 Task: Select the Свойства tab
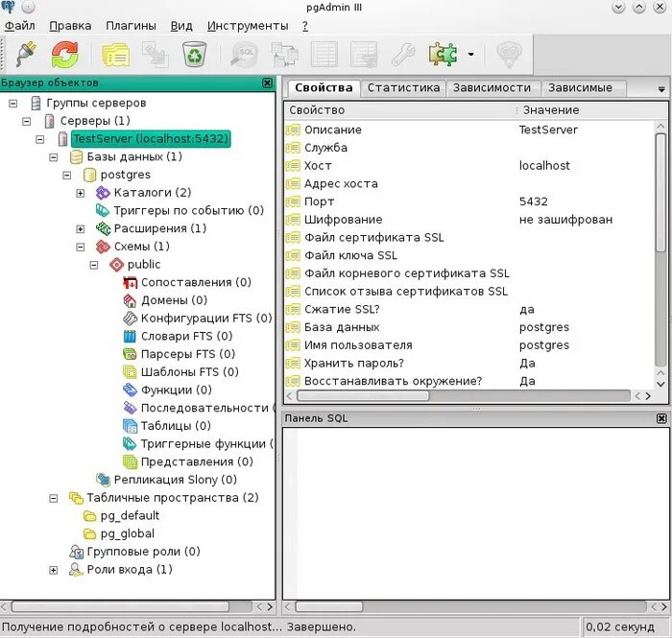(324, 87)
